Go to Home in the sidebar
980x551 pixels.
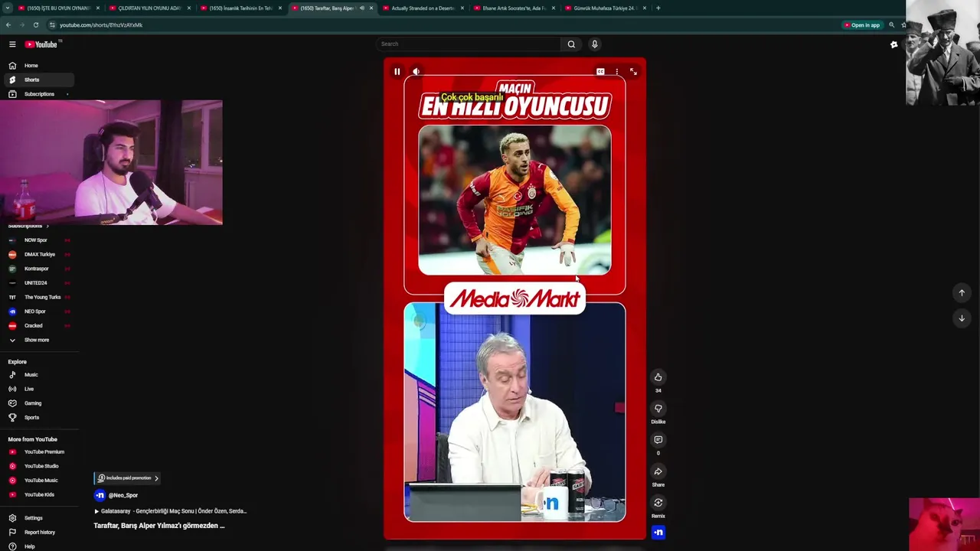pyautogui.click(x=38, y=66)
